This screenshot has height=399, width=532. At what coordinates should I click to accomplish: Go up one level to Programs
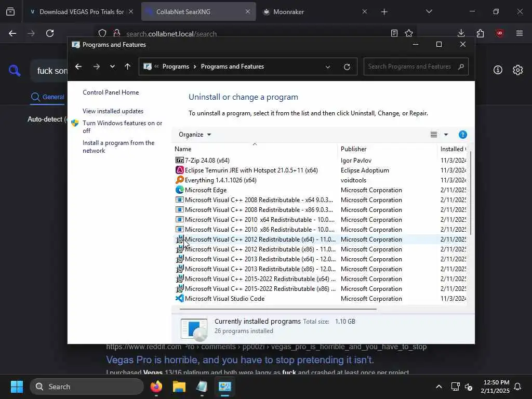(x=128, y=66)
